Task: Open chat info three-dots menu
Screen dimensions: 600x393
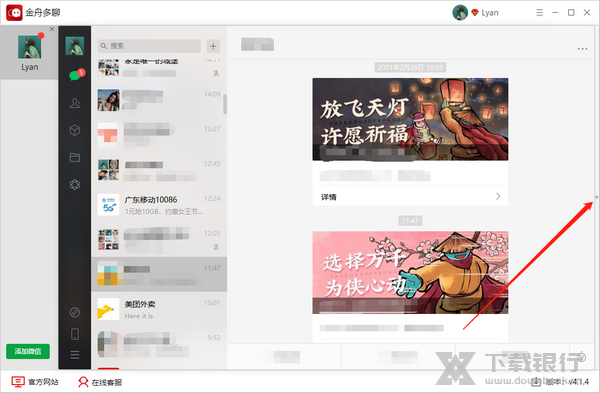Action: point(582,49)
